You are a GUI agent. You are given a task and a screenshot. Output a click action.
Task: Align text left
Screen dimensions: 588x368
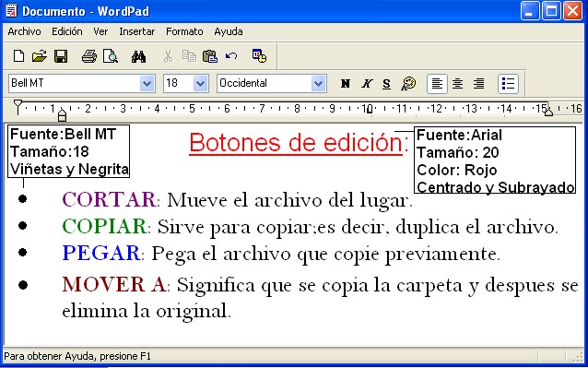(x=437, y=83)
